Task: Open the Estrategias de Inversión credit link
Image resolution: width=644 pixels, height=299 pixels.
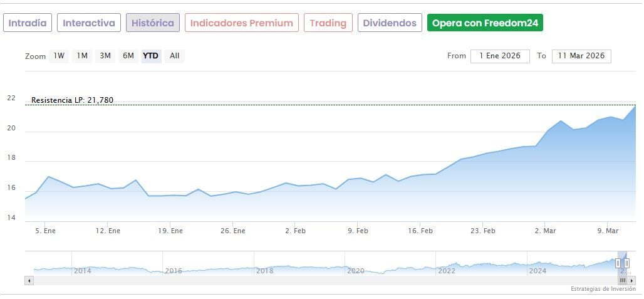Action: tap(602, 289)
